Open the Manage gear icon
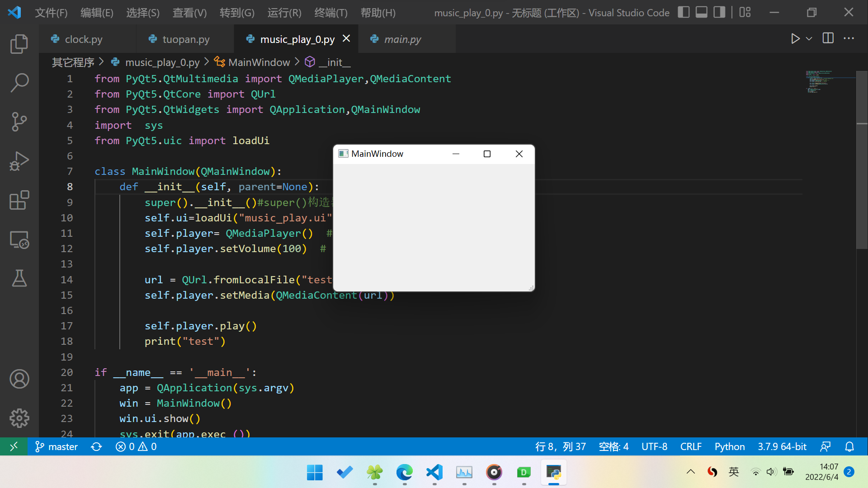The image size is (868, 488). tap(19, 418)
